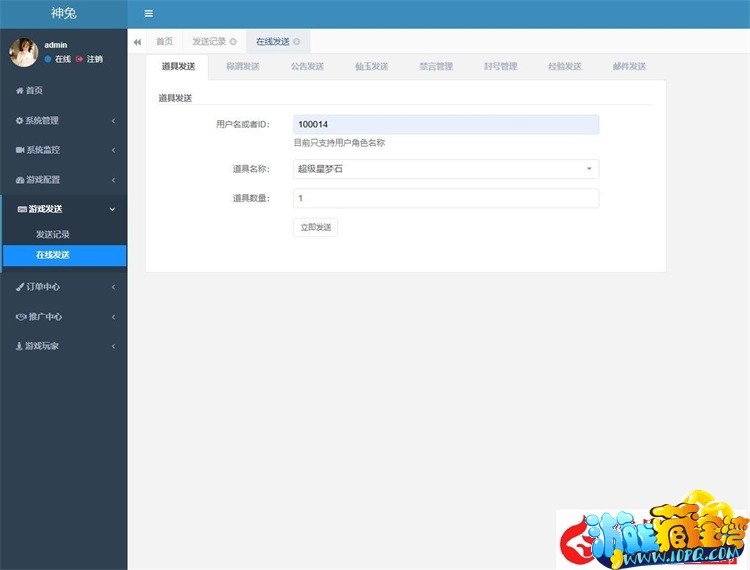Click the double-arrow tab scroll-left icon
750x570 pixels.
click(x=137, y=42)
